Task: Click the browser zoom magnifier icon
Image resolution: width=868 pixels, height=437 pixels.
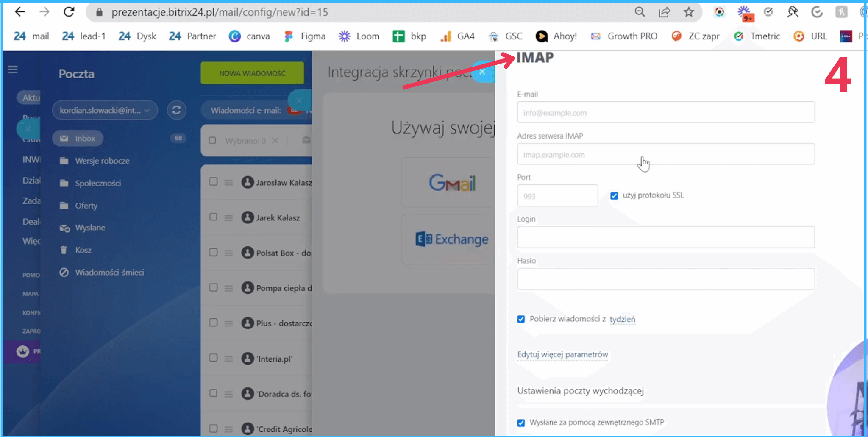Action: [640, 12]
